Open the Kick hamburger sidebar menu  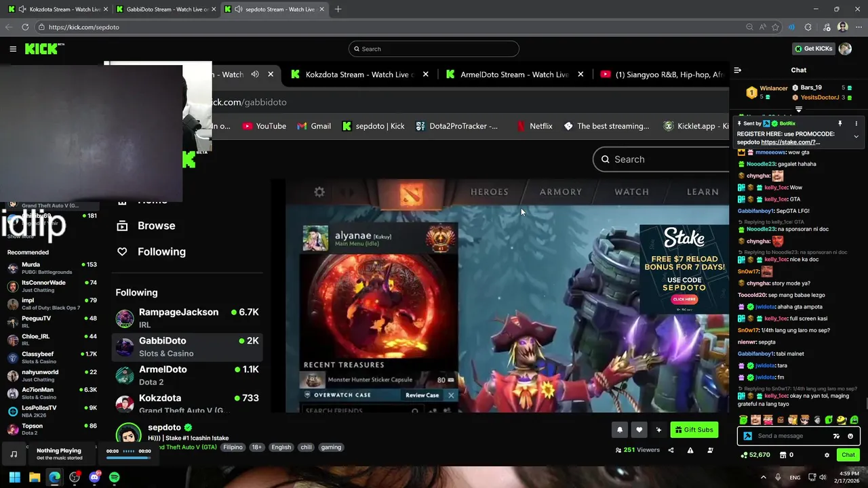(x=13, y=49)
